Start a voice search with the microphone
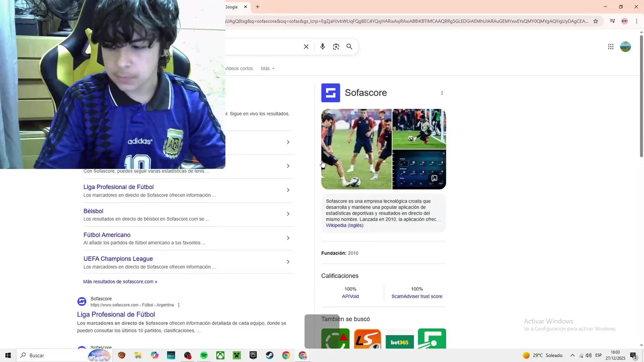 pyautogui.click(x=323, y=47)
